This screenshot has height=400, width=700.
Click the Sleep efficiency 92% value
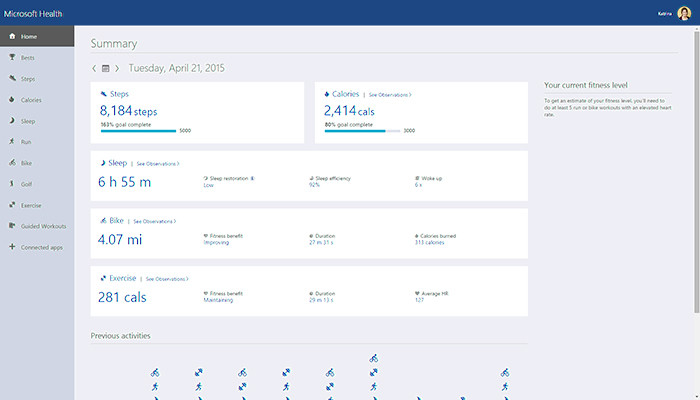[314, 185]
